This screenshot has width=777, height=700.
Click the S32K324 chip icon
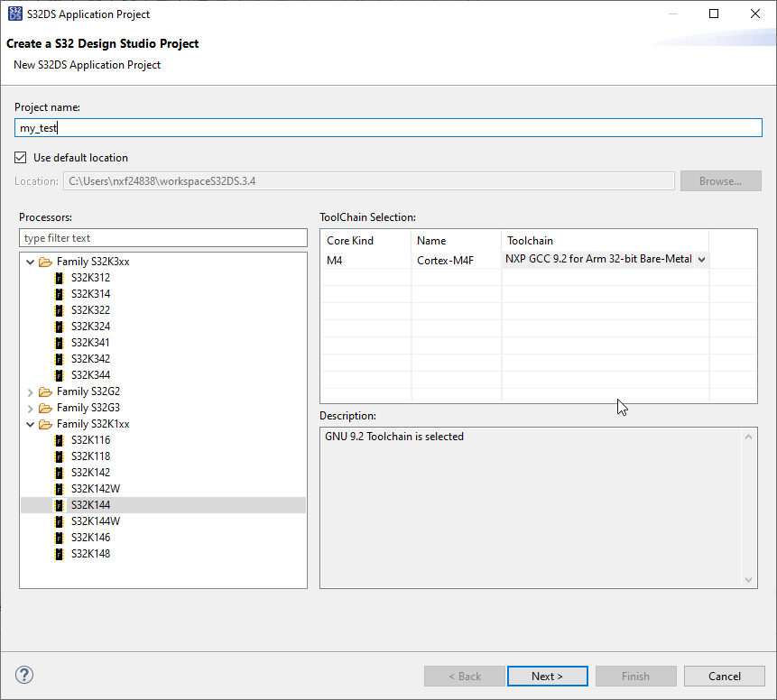(59, 326)
